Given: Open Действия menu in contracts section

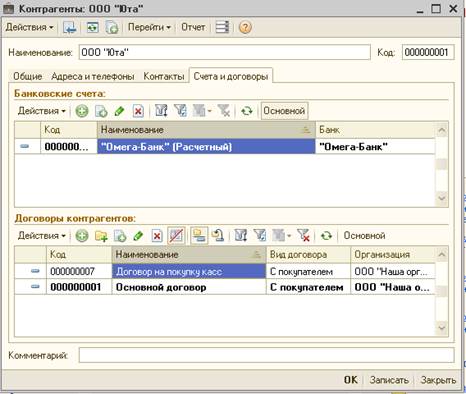Looking at the screenshot, I should [x=42, y=236].
